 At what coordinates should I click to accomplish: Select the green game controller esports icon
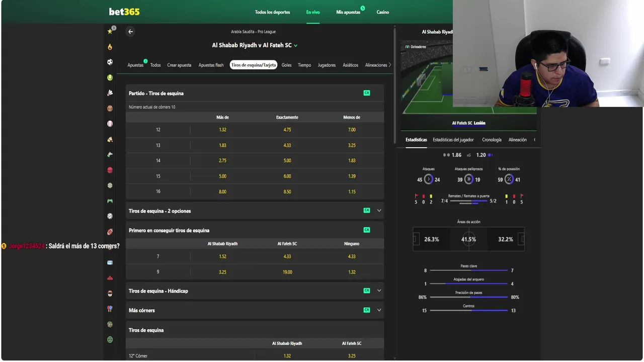[x=110, y=201]
